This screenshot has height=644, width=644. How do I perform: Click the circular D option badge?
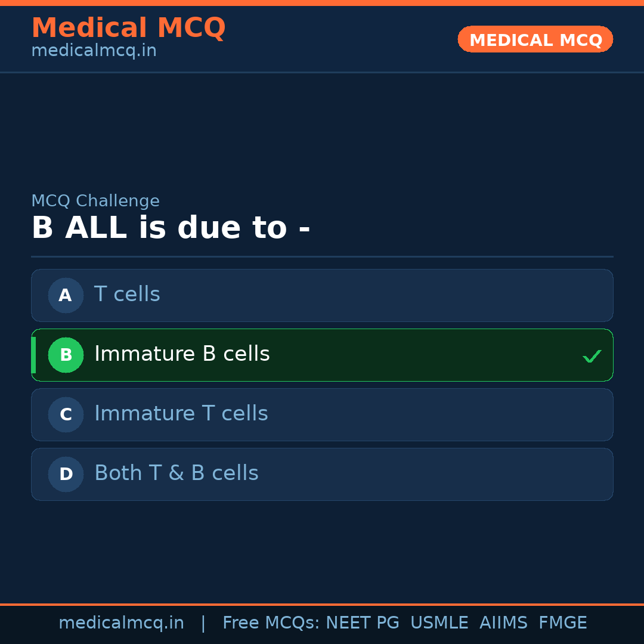pos(66,474)
